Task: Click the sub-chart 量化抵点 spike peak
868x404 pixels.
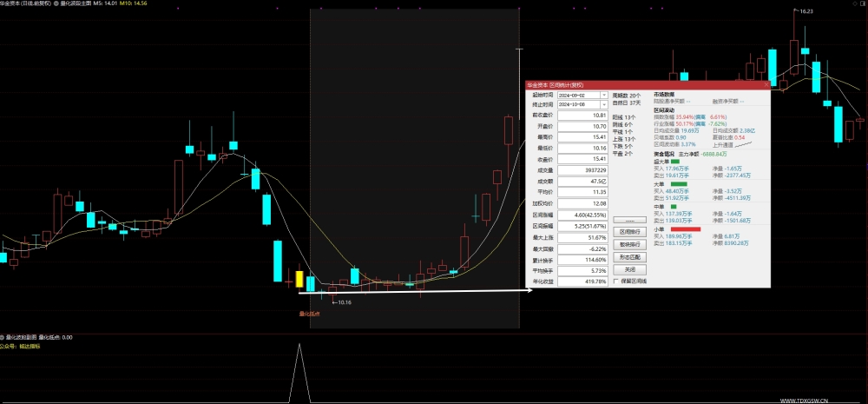Action: coord(299,345)
